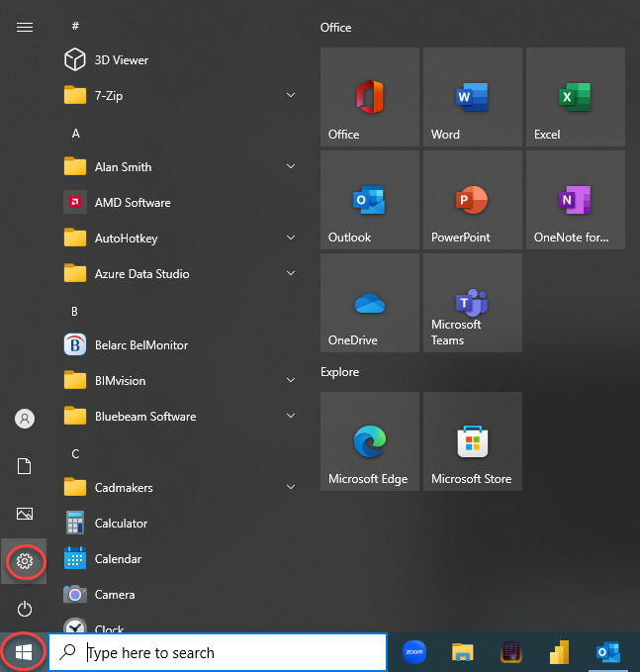Viewport: 640px width, 672px height.
Task: Open Settings via the gear icon
Action: click(x=25, y=561)
